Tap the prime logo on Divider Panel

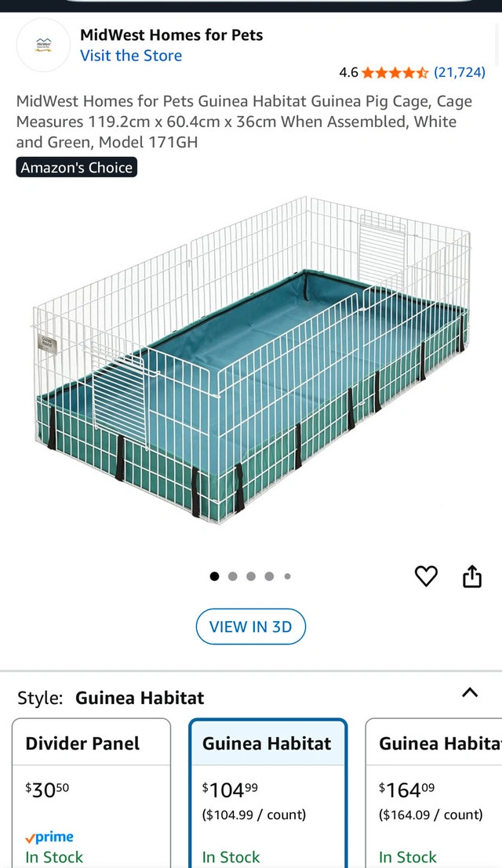pos(49,837)
